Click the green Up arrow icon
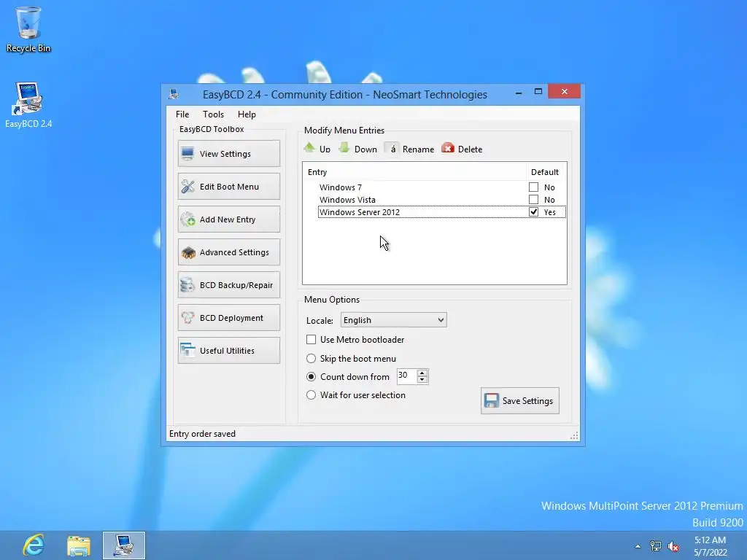 tap(309, 148)
